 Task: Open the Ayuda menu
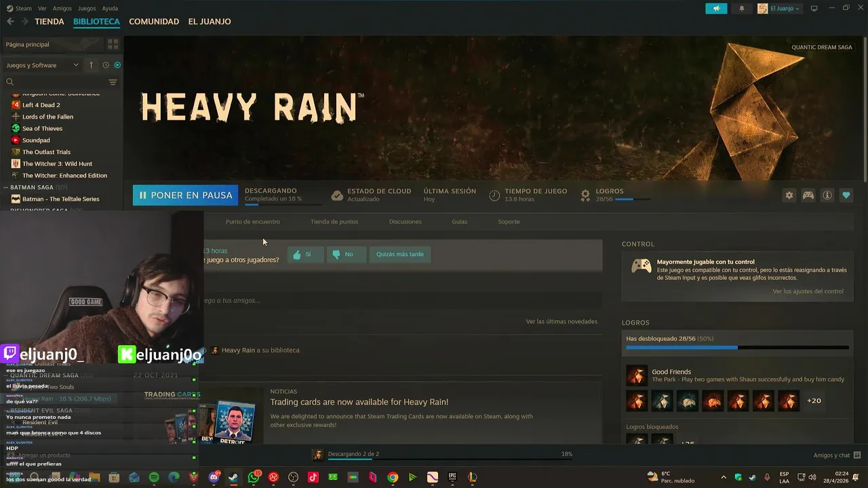coord(110,8)
